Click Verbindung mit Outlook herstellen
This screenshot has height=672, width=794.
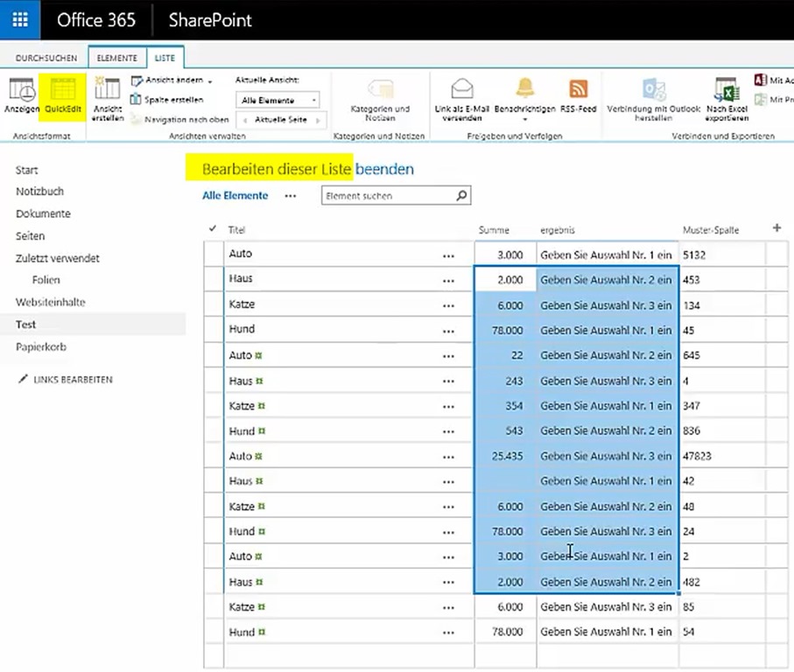coord(653,100)
